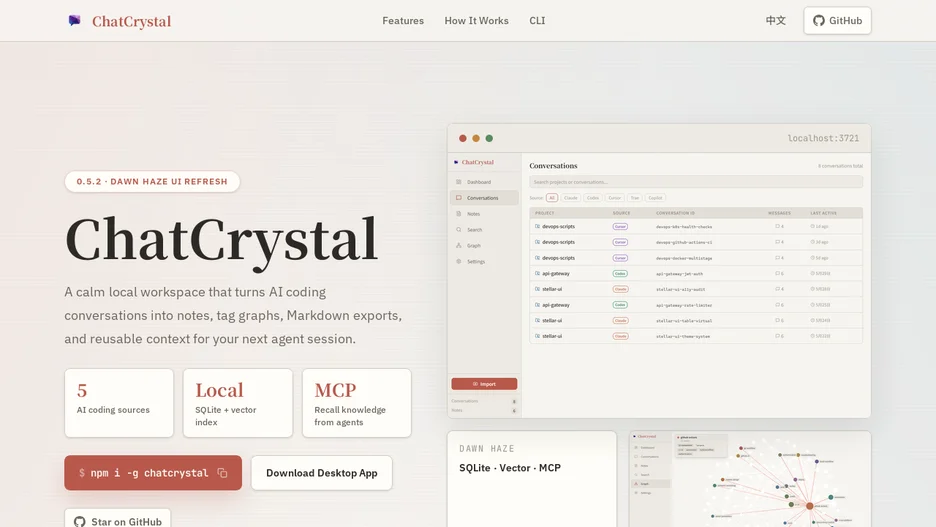
Task: Click Download Desktop App button
Action: coord(322,473)
